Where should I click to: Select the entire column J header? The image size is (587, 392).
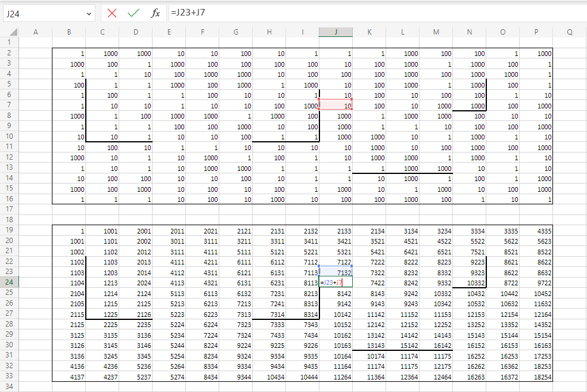336,32
